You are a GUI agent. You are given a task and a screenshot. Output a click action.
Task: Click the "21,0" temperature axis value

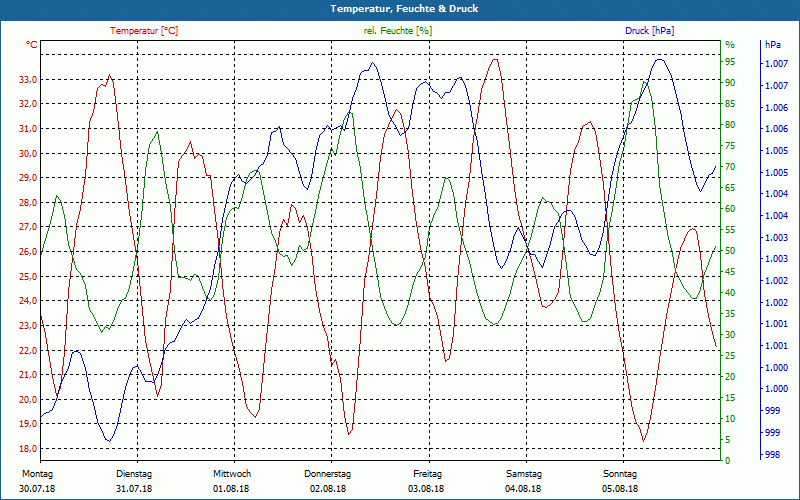28,375
